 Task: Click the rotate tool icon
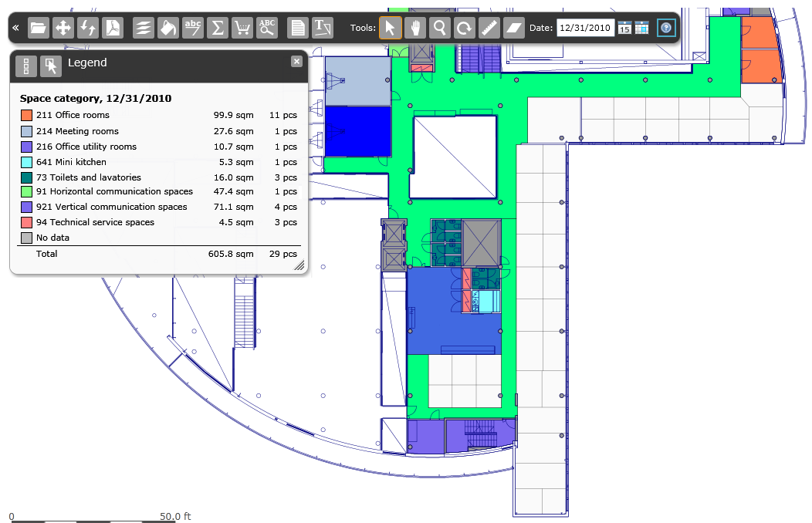(x=464, y=28)
